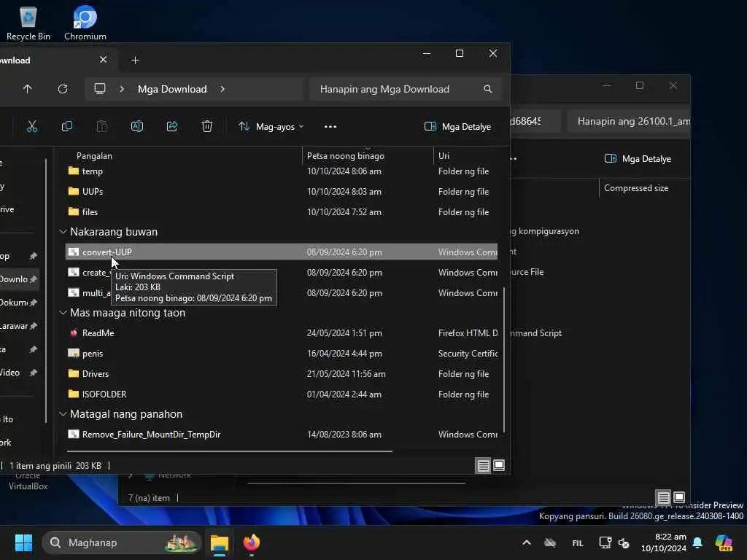Select the ISOFOLDER folder

(281, 394)
